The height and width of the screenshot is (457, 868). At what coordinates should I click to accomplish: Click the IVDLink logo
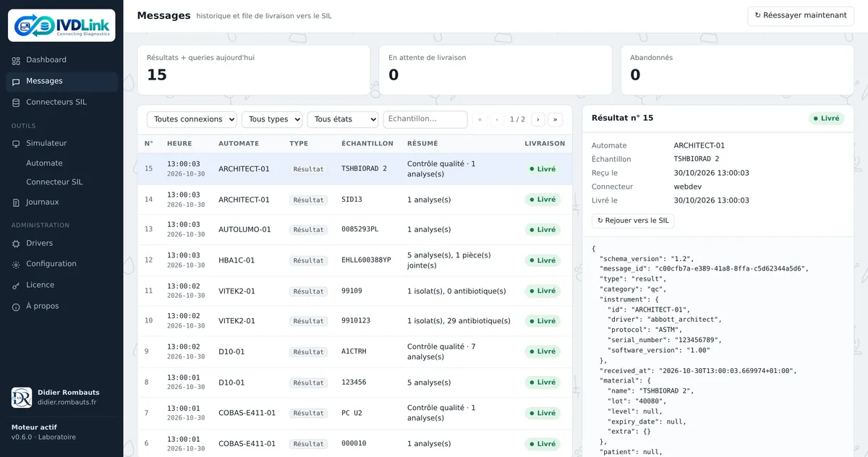[x=61, y=25]
